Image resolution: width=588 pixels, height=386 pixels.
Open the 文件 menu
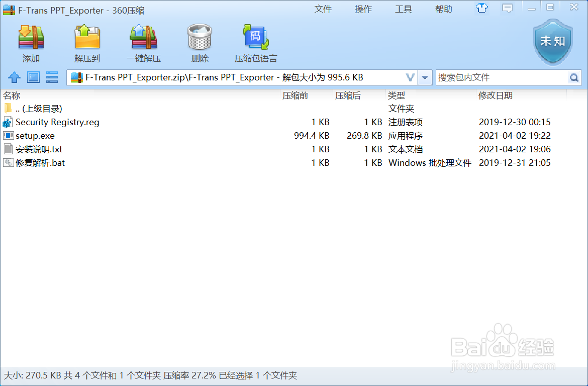point(323,9)
